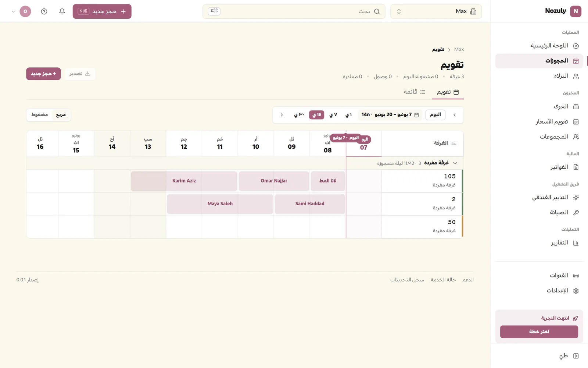
Task: Open help question mark icon
Action: click(x=44, y=11)
